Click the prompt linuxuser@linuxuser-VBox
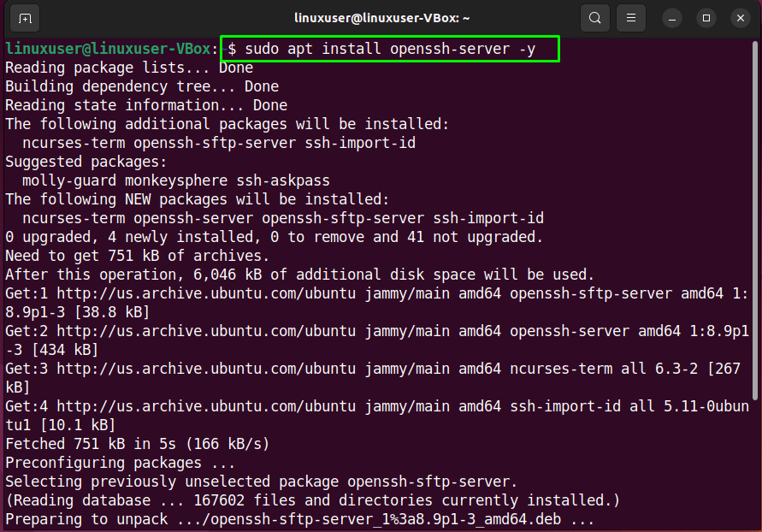The height and width of the screenshot is (532, 762). (108, 49)
